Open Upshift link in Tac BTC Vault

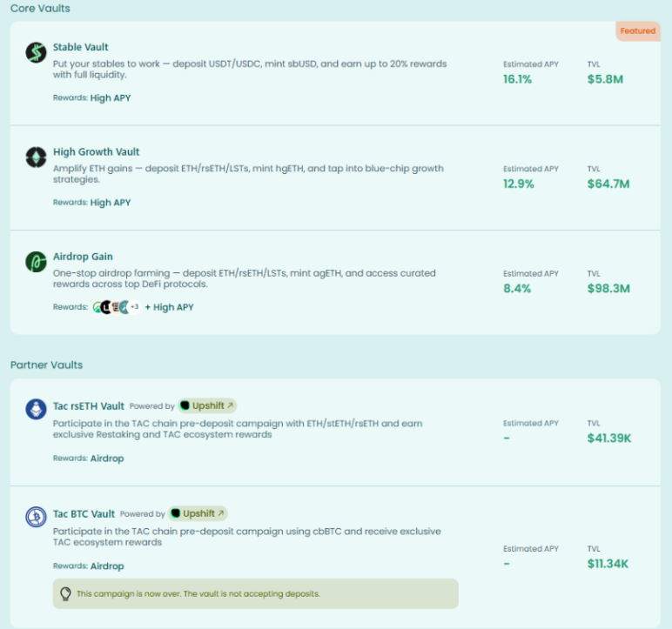click(x=198, y=513)
